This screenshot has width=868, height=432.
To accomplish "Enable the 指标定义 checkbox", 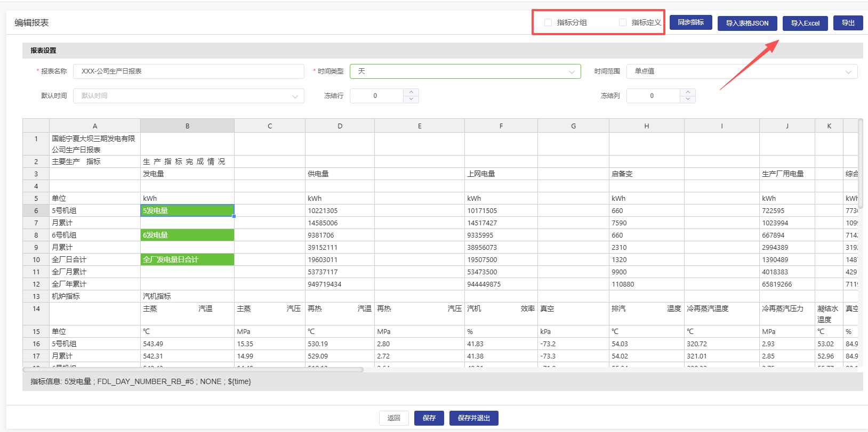I will coord(623,22).
